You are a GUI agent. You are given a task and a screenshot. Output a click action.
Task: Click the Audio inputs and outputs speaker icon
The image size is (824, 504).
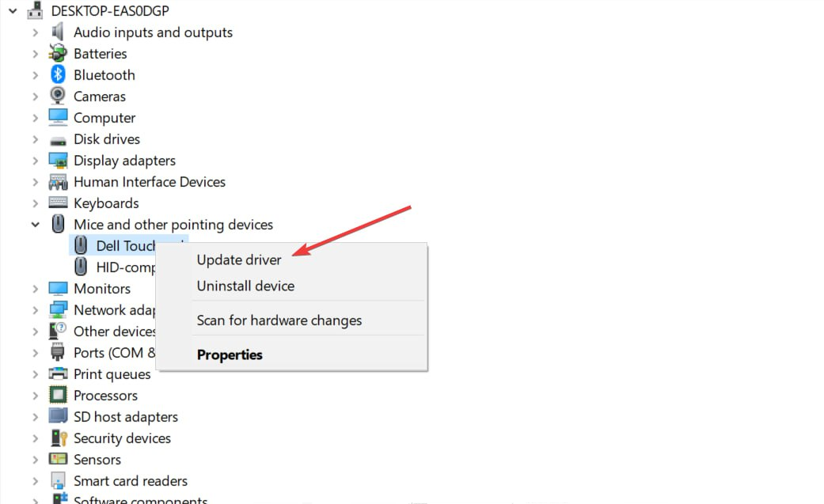point(58,32)
